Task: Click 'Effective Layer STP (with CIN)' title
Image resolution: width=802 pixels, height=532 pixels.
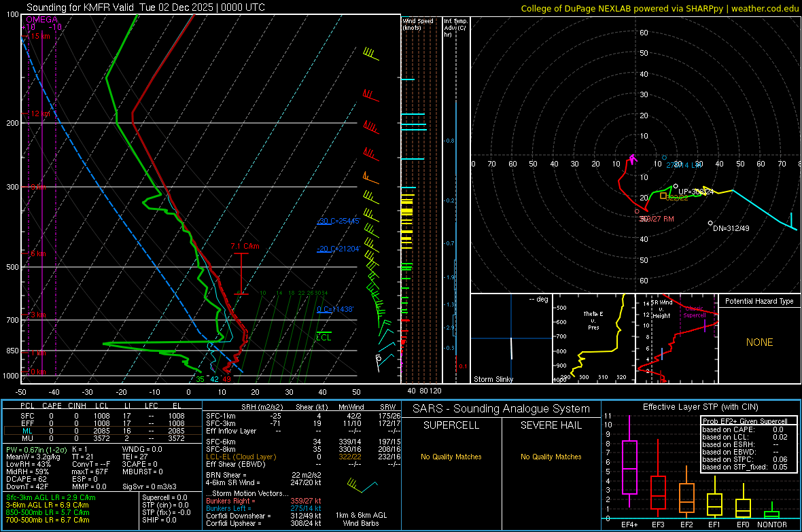Action: 700,407
